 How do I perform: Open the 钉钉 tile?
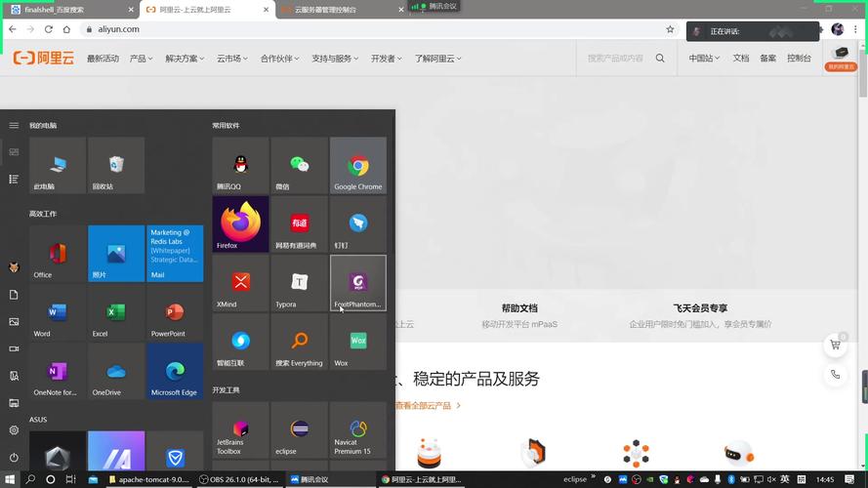(358, 224)
